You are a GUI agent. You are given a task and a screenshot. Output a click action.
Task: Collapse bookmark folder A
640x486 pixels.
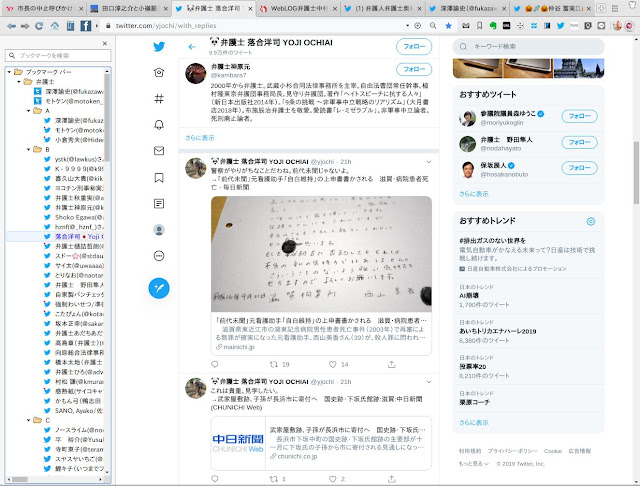pos(29,111)
